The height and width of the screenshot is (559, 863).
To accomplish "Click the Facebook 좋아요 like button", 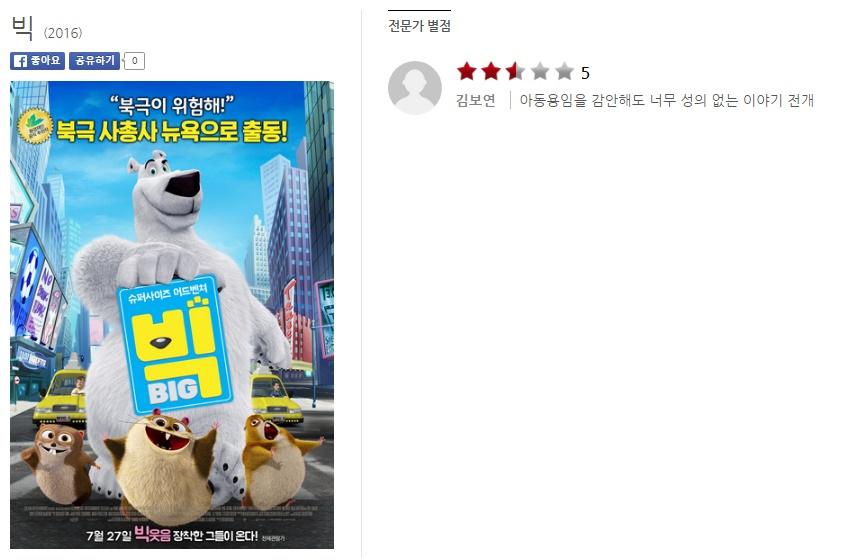I will [37, 61].
